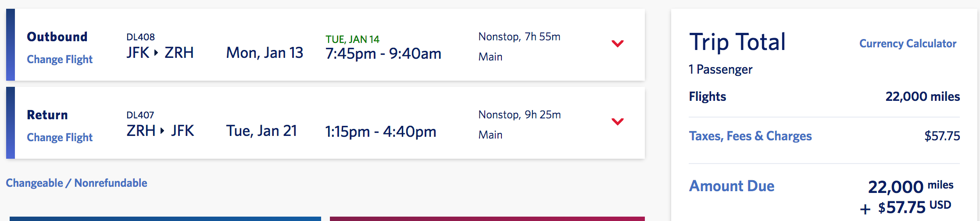Click Change Flight under Outbound
980x221 pixels.
click(x=60, y=59)
